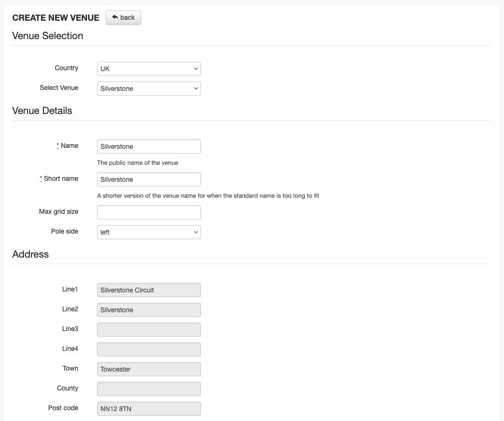Click the Max grid size field
504x421 pixels.
(x=149, y=212)
